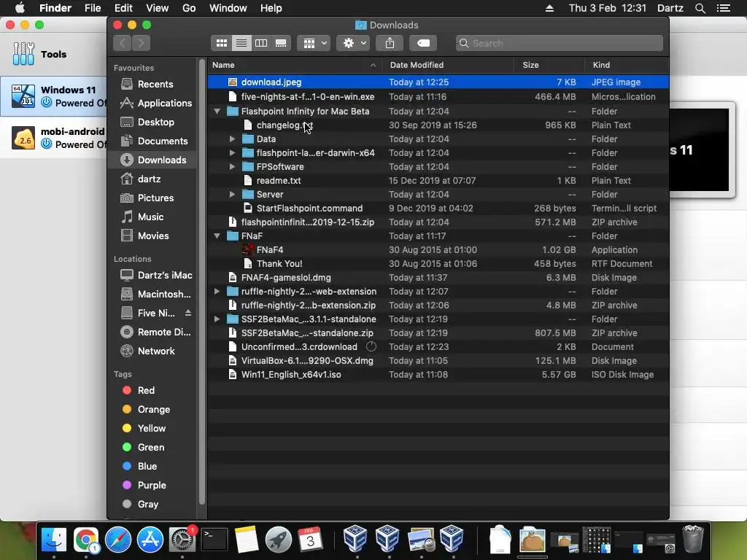Collapse the Flashpoint Infinity for Mac Beta folder
This screenshot has width=747, height=560.
pyautogui.click(x=217, y=112)
